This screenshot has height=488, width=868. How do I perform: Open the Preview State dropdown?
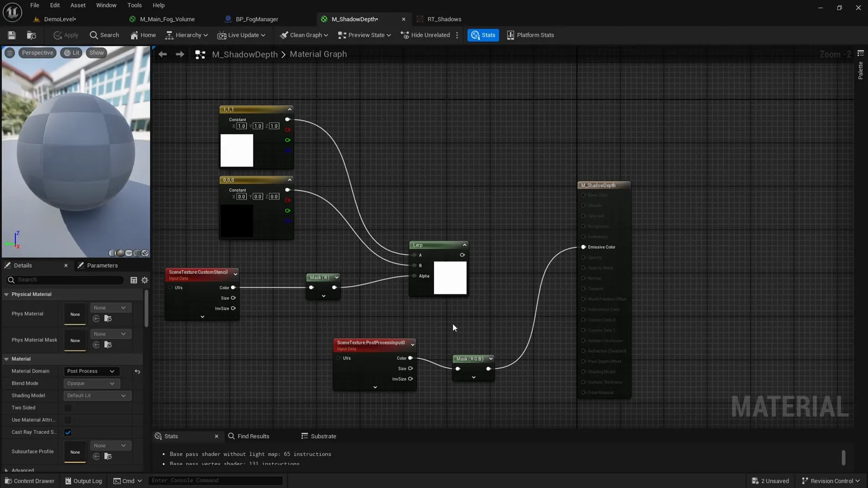(x=364, y=35)
